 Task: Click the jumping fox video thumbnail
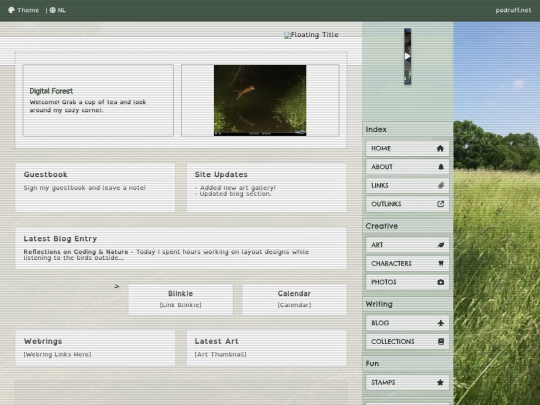(260, 100)
